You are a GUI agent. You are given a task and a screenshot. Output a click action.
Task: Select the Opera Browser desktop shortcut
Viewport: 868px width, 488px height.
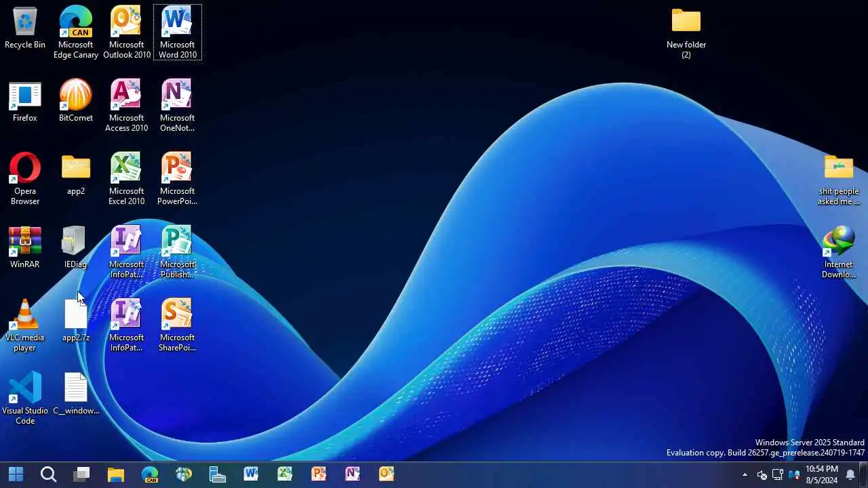click(25, 178)
